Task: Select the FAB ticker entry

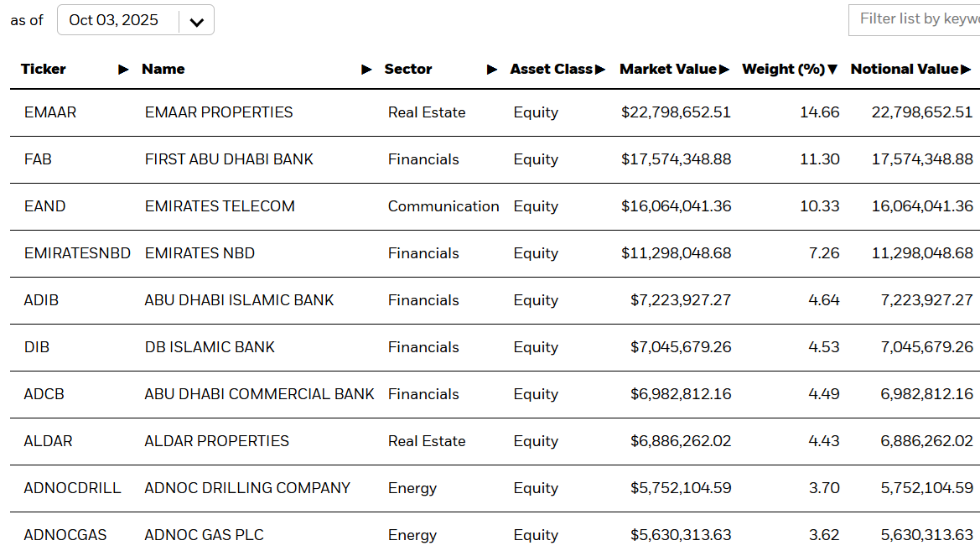Action: coord(38,159)
